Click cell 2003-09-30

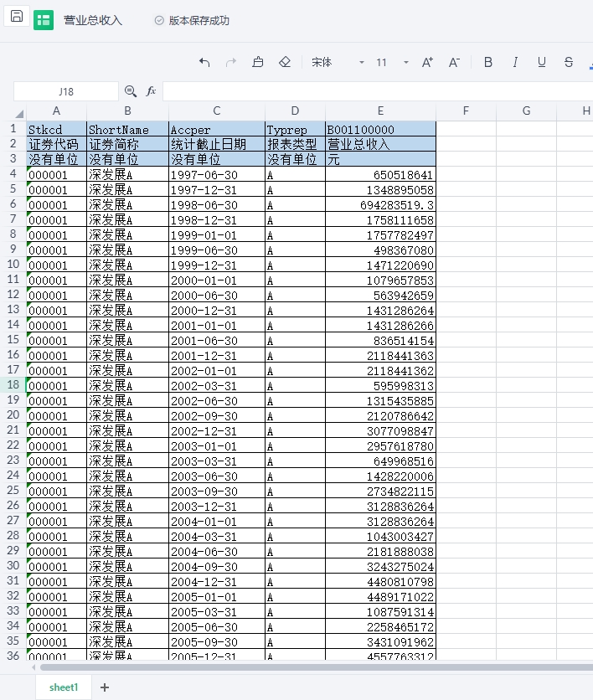(217, 491)
